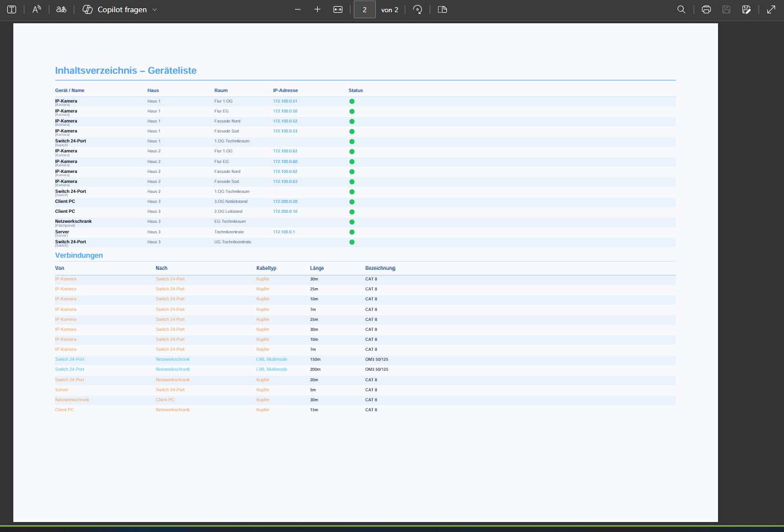
Task: Click the page number input field
Action: click(x=364, y=9)
